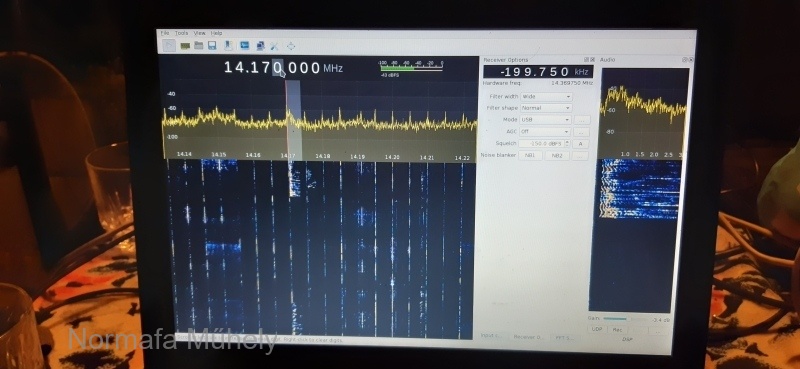Click the save settings floppy icon
800x369 pixels.
click(212, 45)
